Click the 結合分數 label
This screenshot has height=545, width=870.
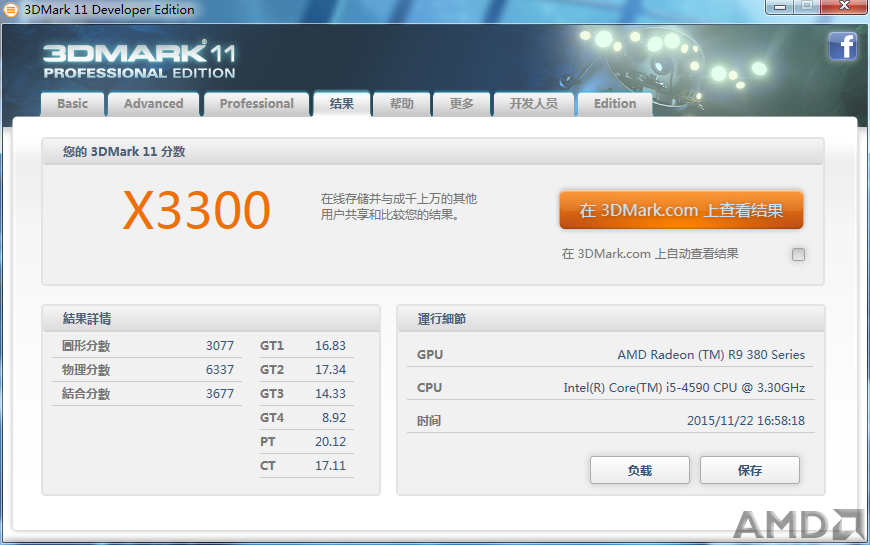coord(86,393)
